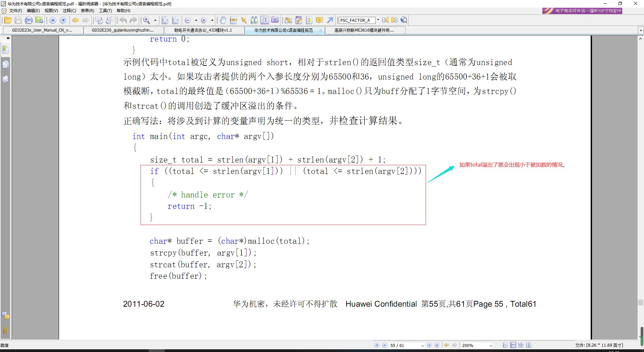Activate the Snapshot camera tool
Viewport: 644px width, 352px height.
275,20
